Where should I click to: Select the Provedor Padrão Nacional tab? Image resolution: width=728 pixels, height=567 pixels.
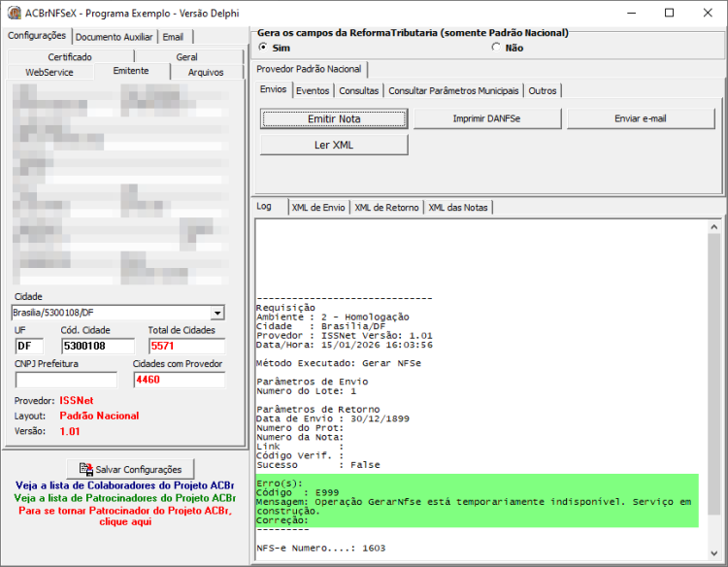coord(310,69)
